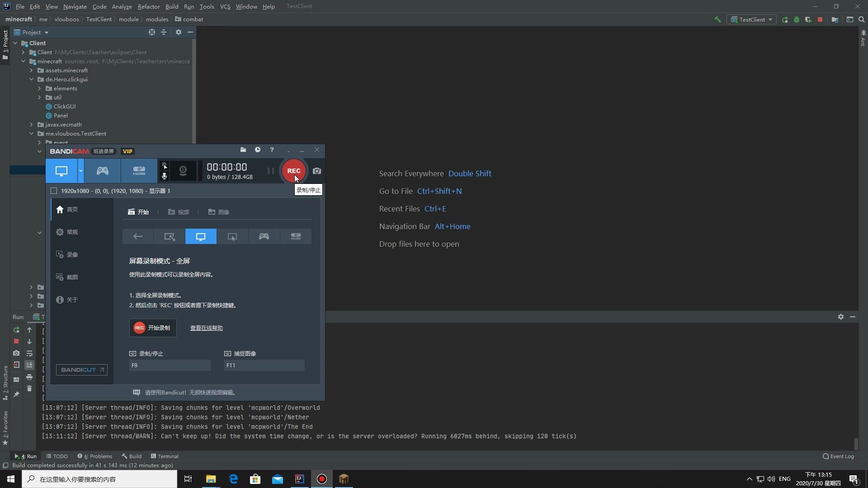Open Project panel settings gear

[179, 32]
